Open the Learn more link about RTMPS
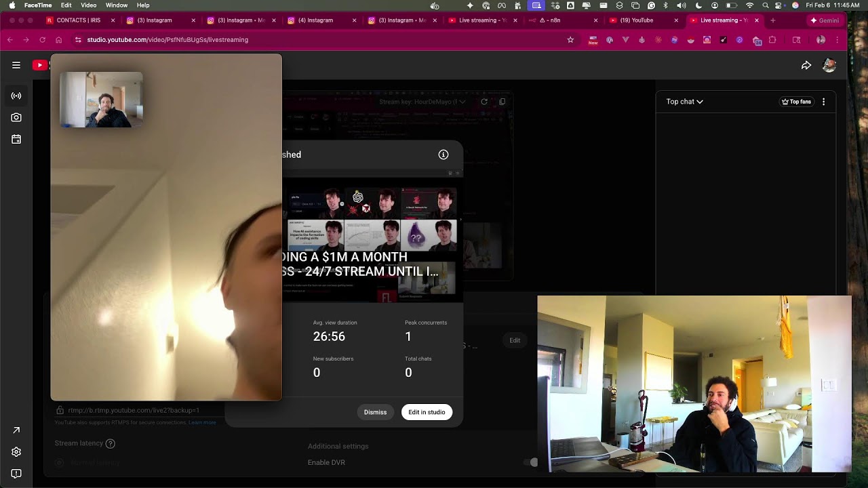Viewport: 868px width, 488px height. (202, 422)
